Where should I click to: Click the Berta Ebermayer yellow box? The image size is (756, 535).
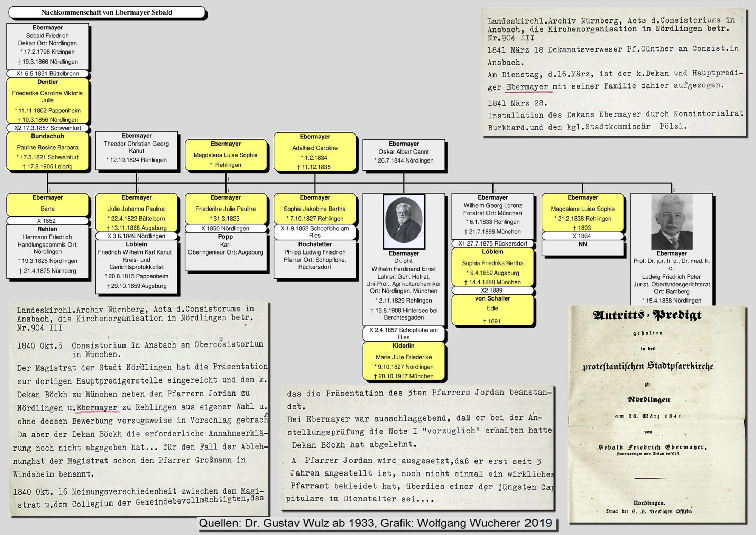pos(48,204)
